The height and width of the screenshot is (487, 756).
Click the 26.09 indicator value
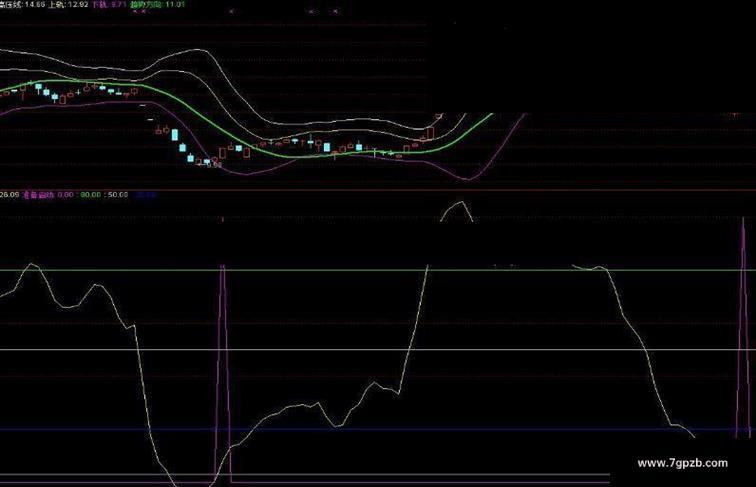pos(10,195)
